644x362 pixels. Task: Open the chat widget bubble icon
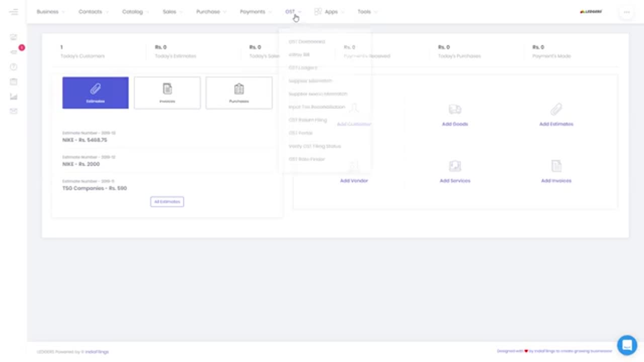627,345
